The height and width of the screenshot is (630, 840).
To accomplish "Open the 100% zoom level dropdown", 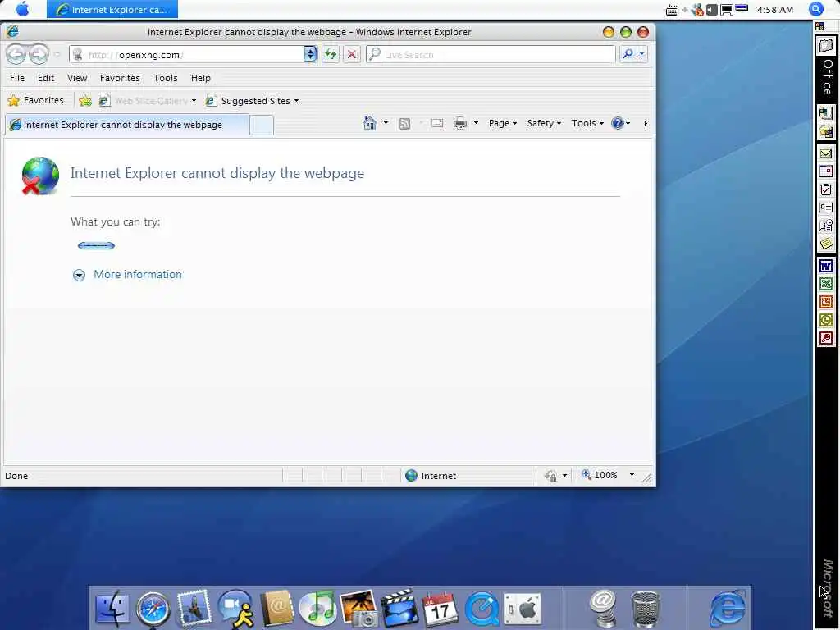I will click(x=632, y=475).
